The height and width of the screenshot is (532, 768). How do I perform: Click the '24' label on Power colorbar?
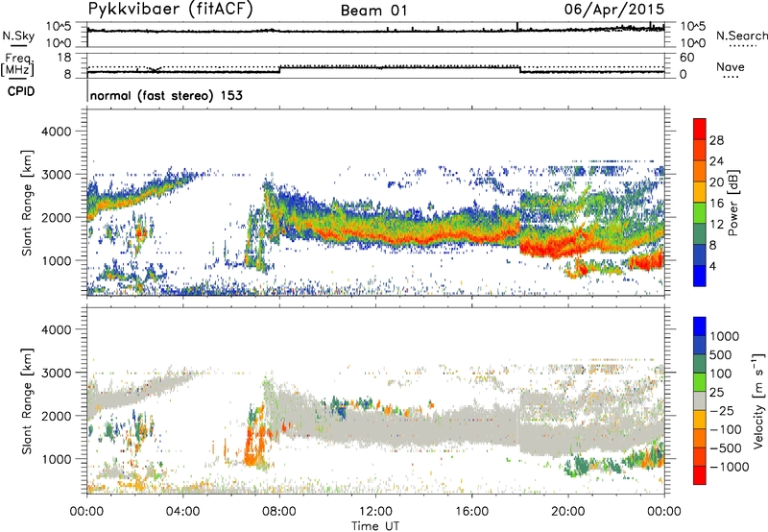click(716, 161)
